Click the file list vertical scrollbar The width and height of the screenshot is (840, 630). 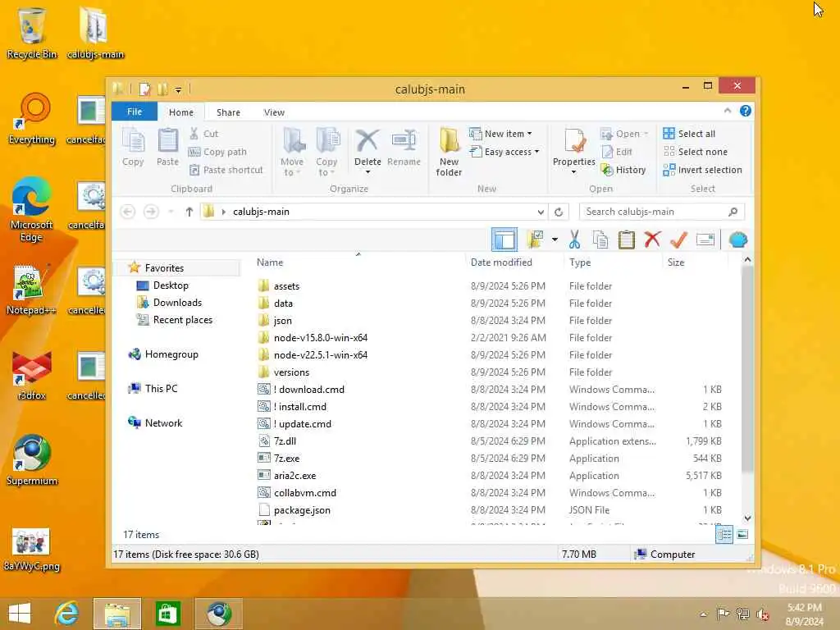[x=747, y=370]
